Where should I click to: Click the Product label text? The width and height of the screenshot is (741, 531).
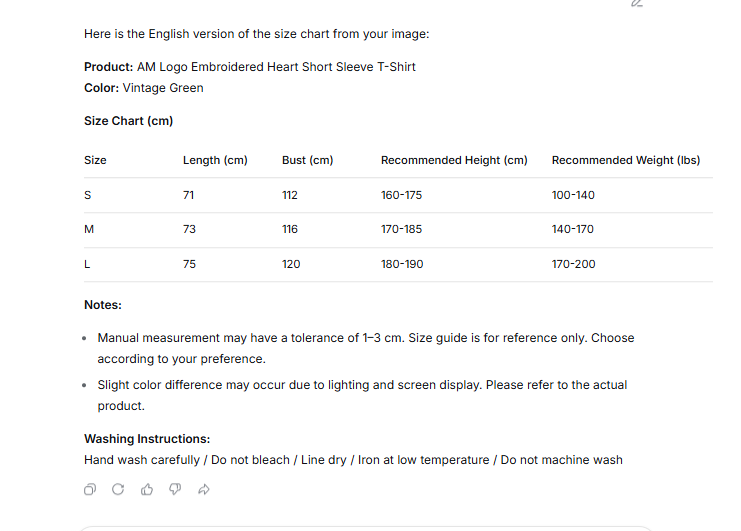(109, 67)
